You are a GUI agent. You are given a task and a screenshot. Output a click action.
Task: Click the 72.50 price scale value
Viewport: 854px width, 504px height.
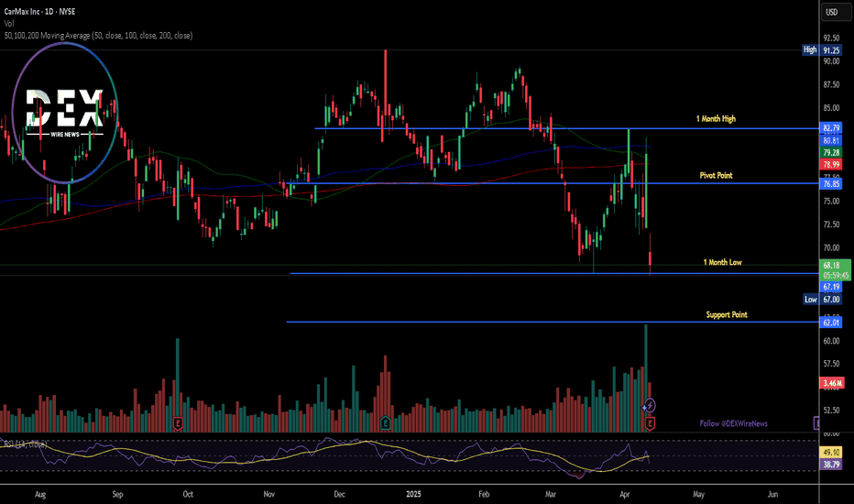point(831,225)
